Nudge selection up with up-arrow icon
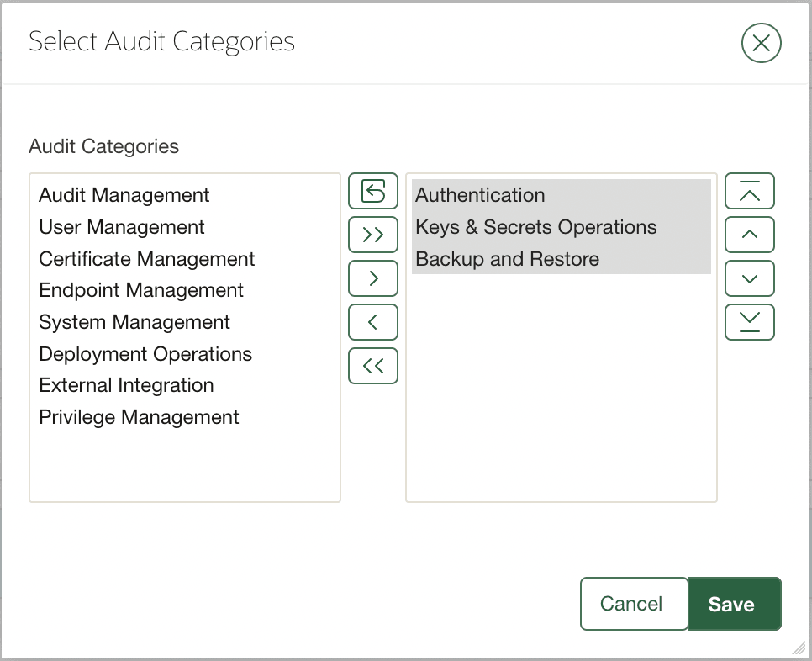Viewport: 812px width, 661px height. [750, 235]
